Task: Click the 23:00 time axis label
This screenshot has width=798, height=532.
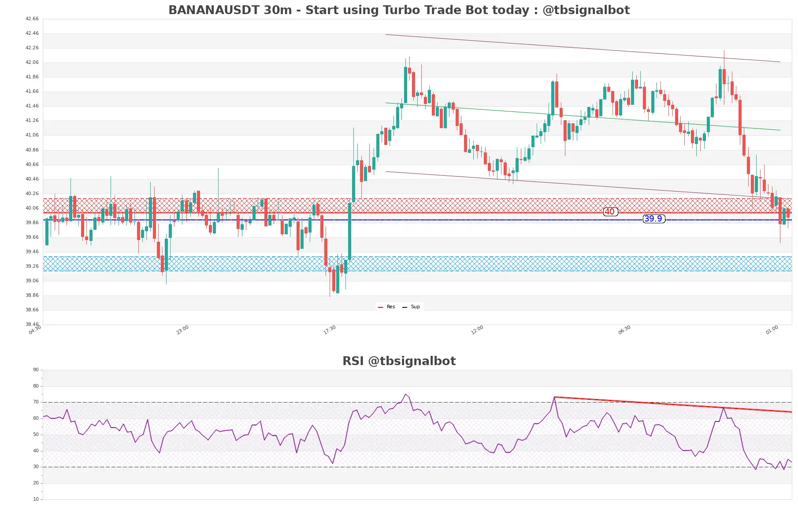Action: (x=182, y=330)
